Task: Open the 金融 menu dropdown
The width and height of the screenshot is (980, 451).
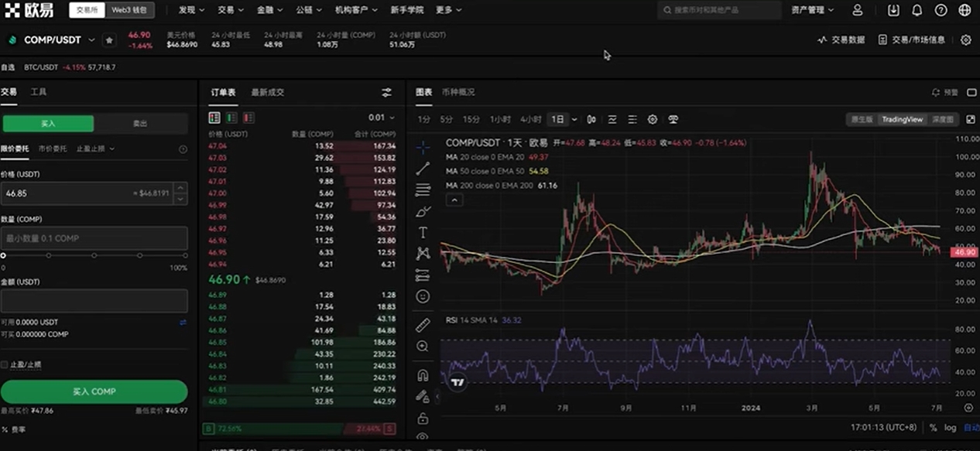Action: click(x=269, y=10)
